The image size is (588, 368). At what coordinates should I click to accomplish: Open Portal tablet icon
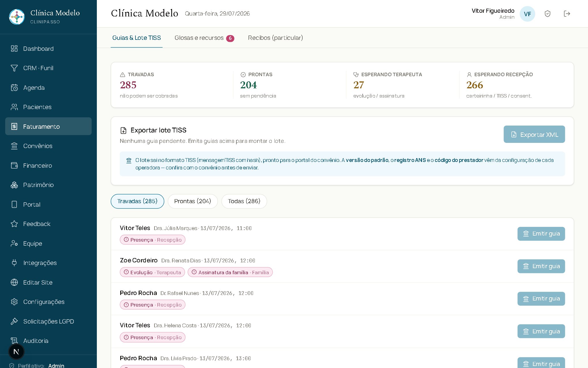pyautogui.click(x=14, y=204)
